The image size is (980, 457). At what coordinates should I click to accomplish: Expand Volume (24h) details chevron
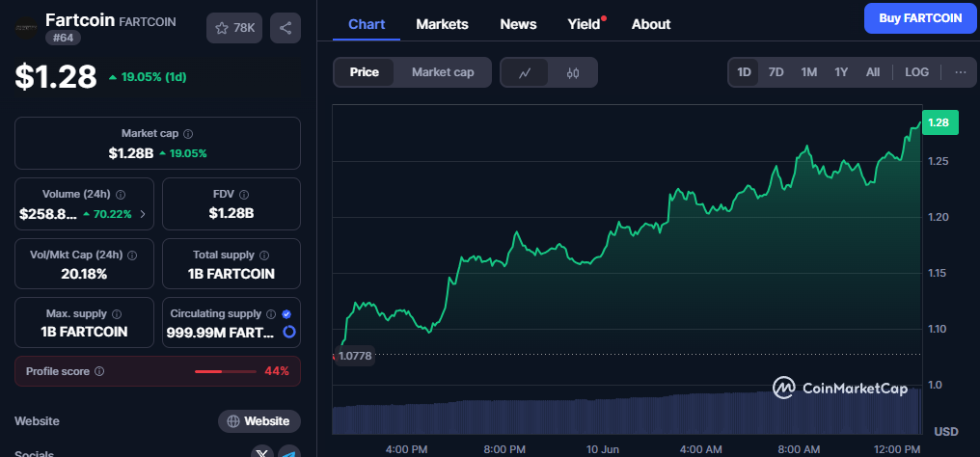143,214
